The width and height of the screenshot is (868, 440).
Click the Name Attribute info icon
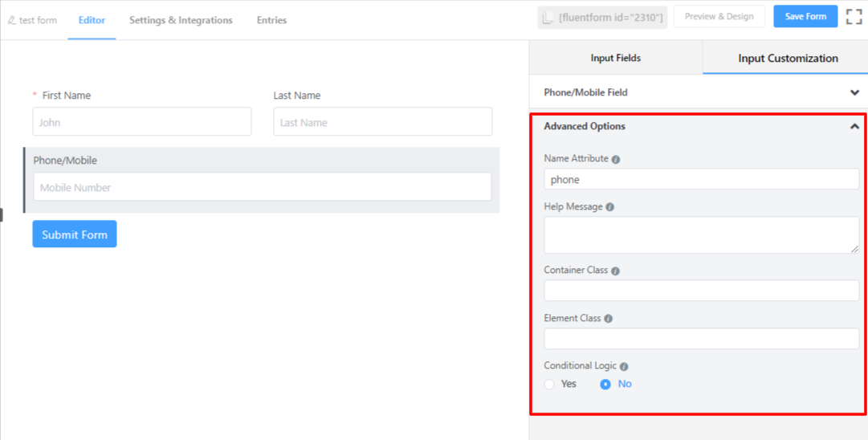point(616,160)
